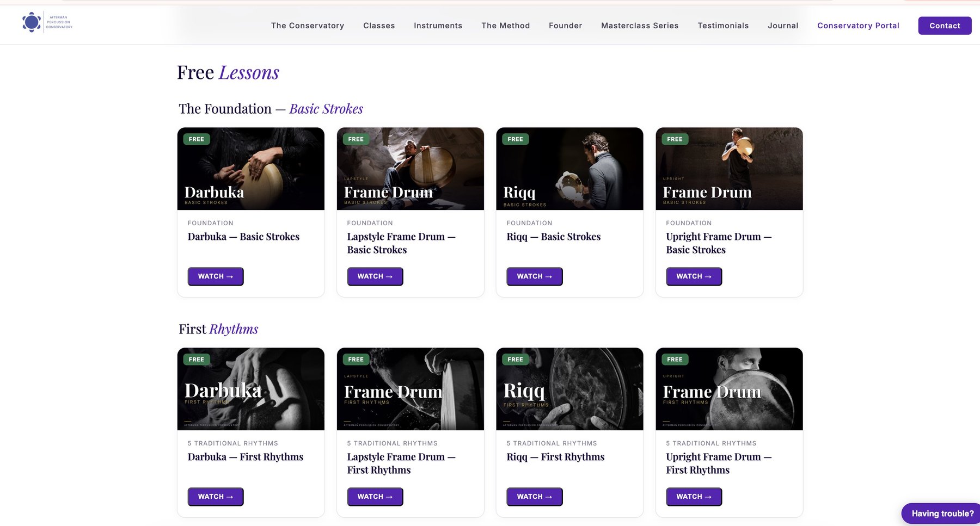Open Upright Frame Drum Basic Strokes thumbnail

(x=730, y=169)
